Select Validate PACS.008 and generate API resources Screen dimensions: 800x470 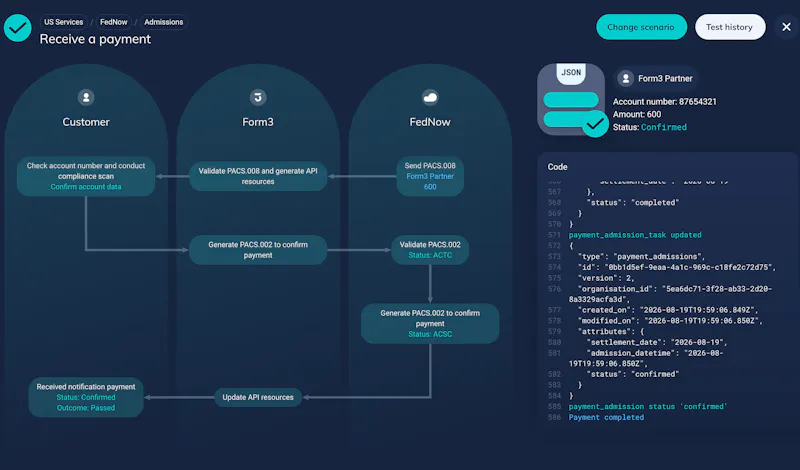258,176
